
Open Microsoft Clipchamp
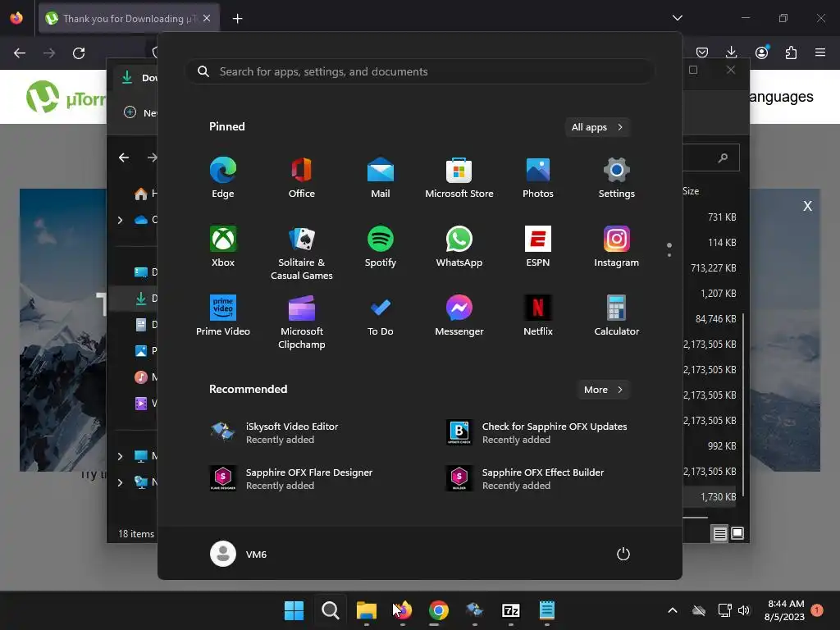click(302, 322)
